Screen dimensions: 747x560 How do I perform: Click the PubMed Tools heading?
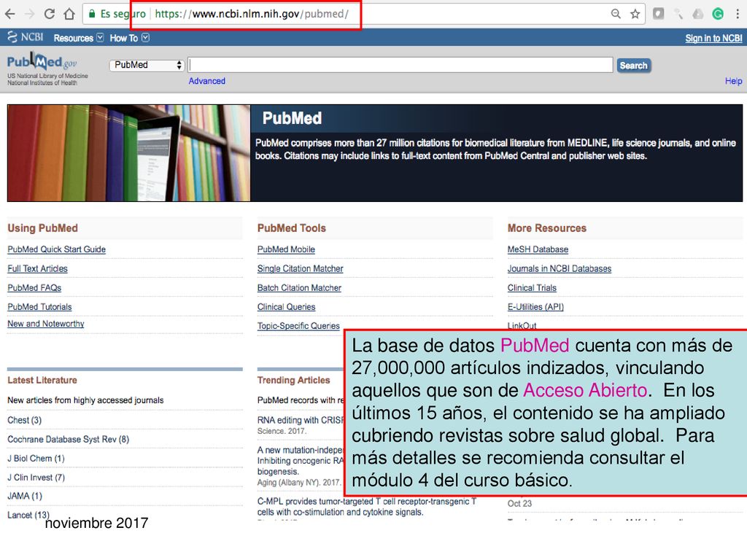click(292, 228)
